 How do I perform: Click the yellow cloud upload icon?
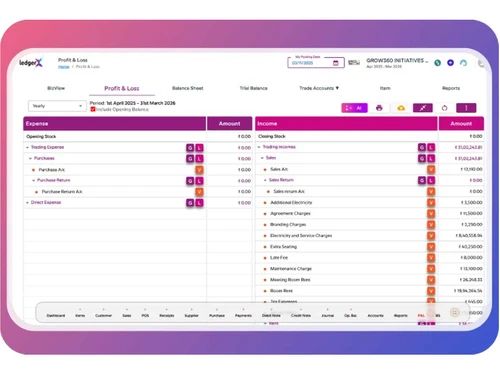[x=401, y=108]
